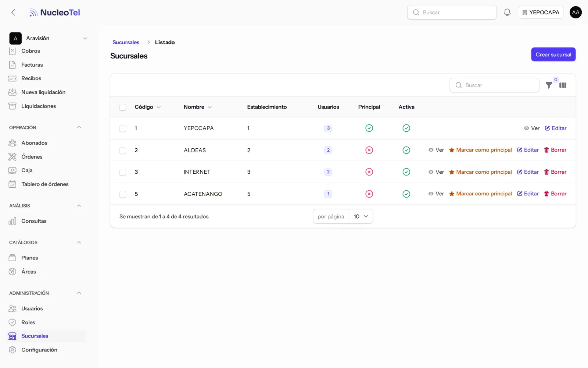Open Nueva liquidación in the sidebar
Screen dimensions: 588x368
click(43, 92)
